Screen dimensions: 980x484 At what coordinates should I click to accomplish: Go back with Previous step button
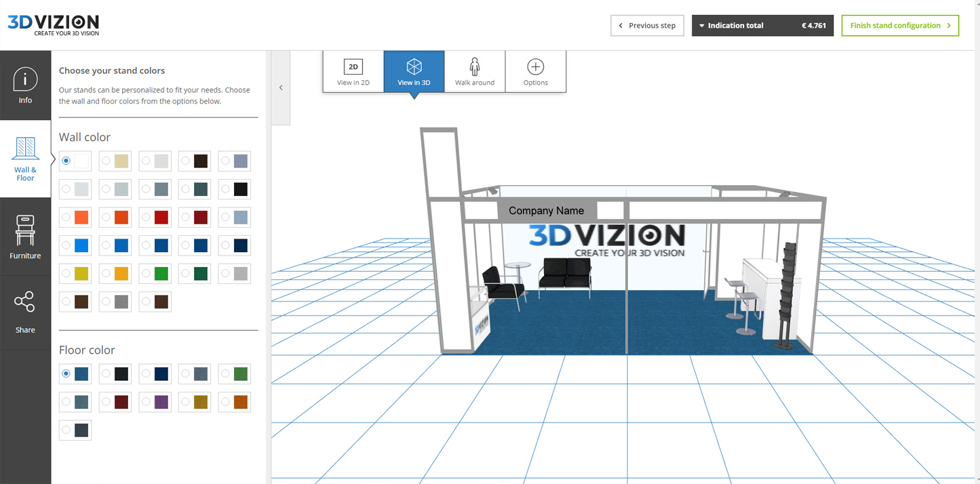(x=647, y=26)
